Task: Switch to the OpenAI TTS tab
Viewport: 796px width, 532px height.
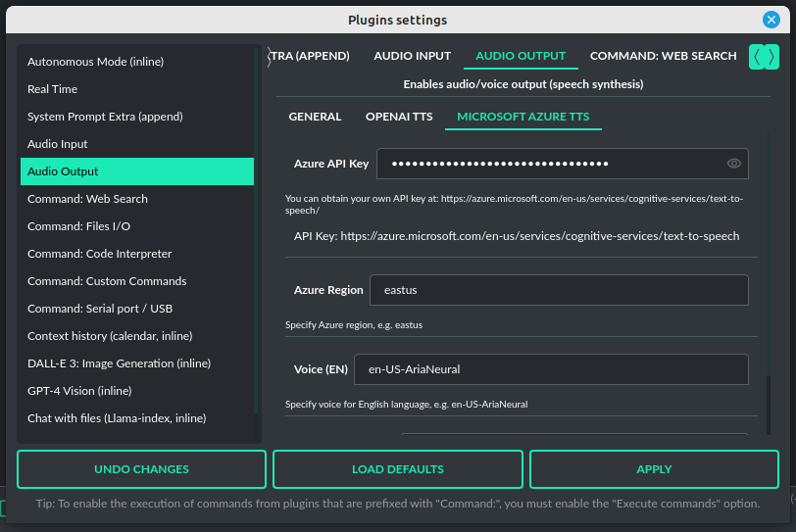Action: [x=399, y=117]
